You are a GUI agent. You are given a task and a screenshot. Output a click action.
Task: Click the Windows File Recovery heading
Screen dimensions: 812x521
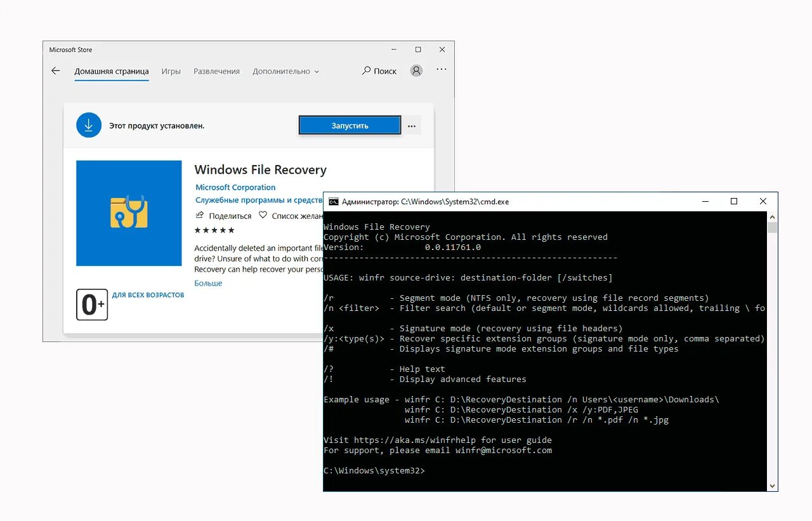(x=260, y=169)
